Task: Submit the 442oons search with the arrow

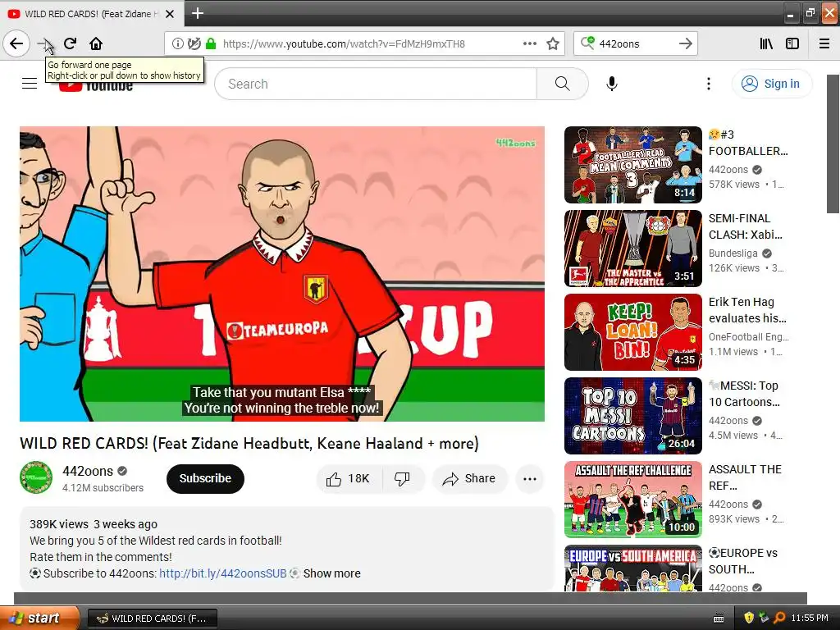Action: tap(685, 43)
